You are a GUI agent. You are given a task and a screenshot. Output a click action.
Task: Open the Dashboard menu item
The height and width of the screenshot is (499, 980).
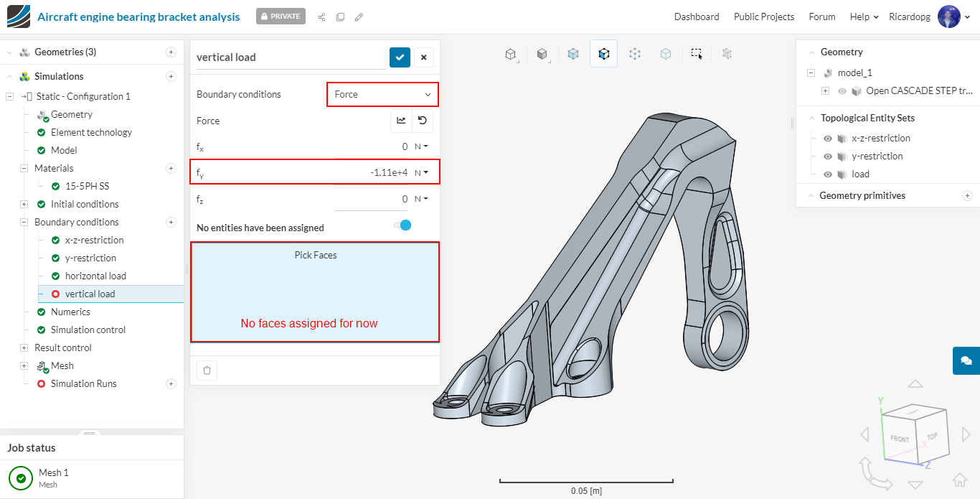point(696,17)
